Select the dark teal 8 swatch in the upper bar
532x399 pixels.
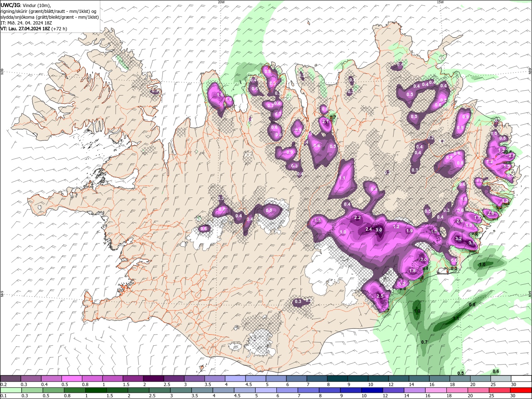click(337, 379)
